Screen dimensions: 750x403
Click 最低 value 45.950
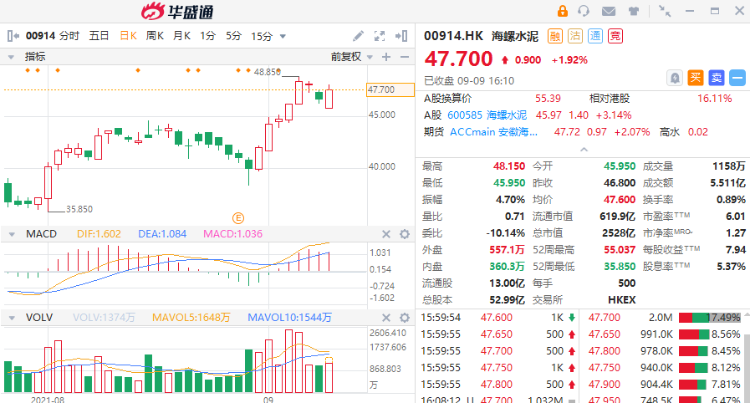[509, 183]
